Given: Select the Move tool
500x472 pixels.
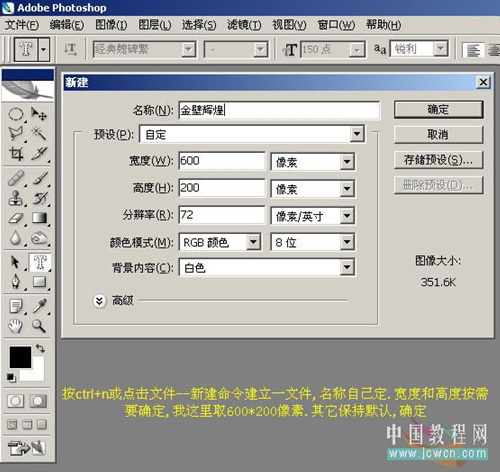Looking at the screenshot, I should [x=39, y=114].
